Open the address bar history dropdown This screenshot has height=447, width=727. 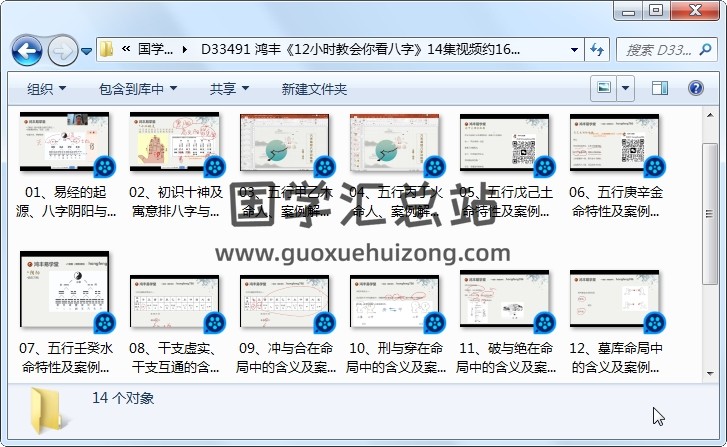tap(574, 49)
